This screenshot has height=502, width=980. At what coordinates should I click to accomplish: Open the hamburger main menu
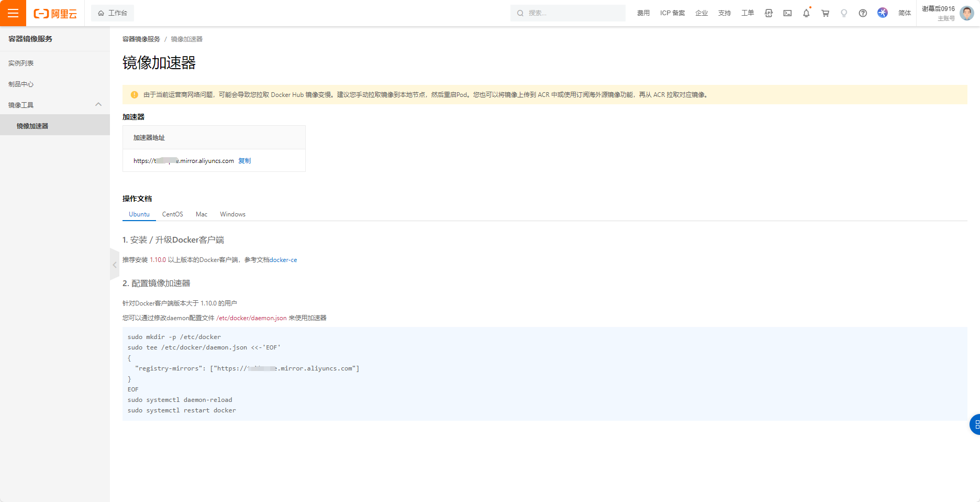(13, 13)
